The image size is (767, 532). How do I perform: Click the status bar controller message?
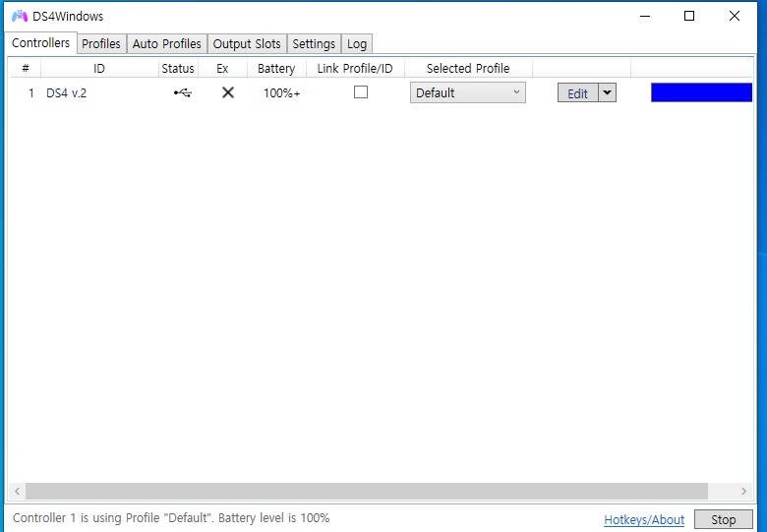click(171, 518)
